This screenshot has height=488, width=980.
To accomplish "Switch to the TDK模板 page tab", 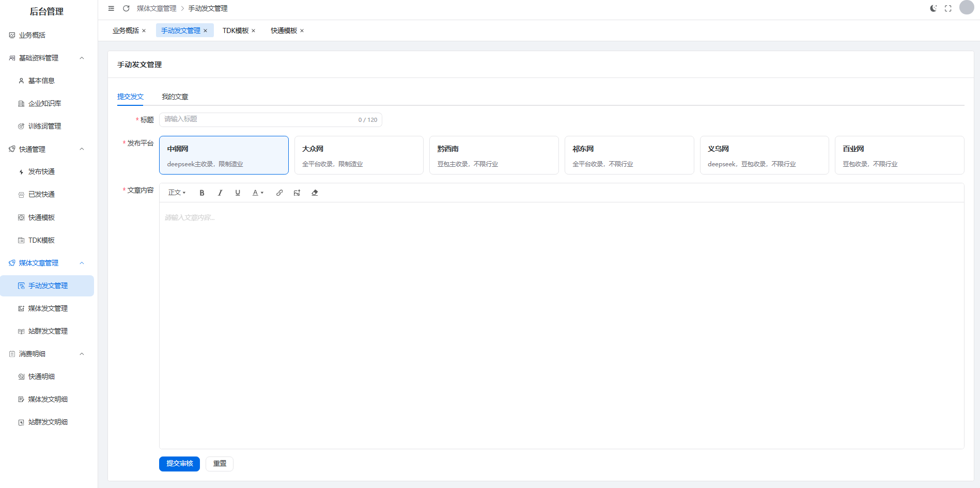I will coord(236,30).
